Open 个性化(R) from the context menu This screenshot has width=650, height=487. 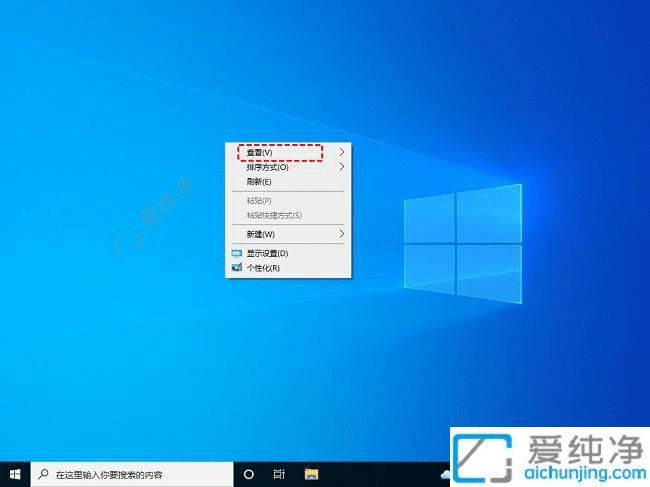pyautogui.click(x=288, y=268)
